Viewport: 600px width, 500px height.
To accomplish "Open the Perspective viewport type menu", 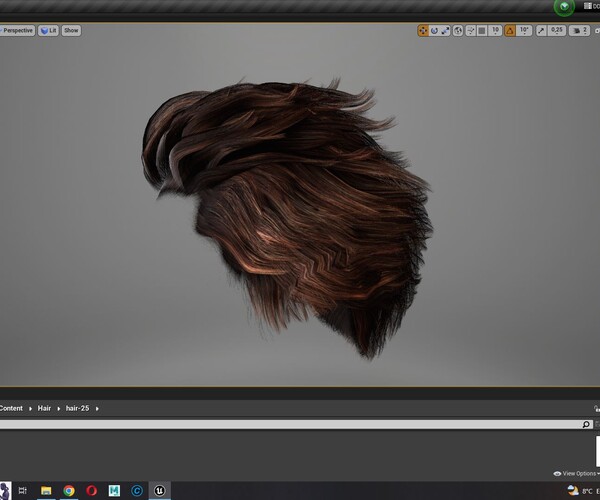I will (17, 31).
